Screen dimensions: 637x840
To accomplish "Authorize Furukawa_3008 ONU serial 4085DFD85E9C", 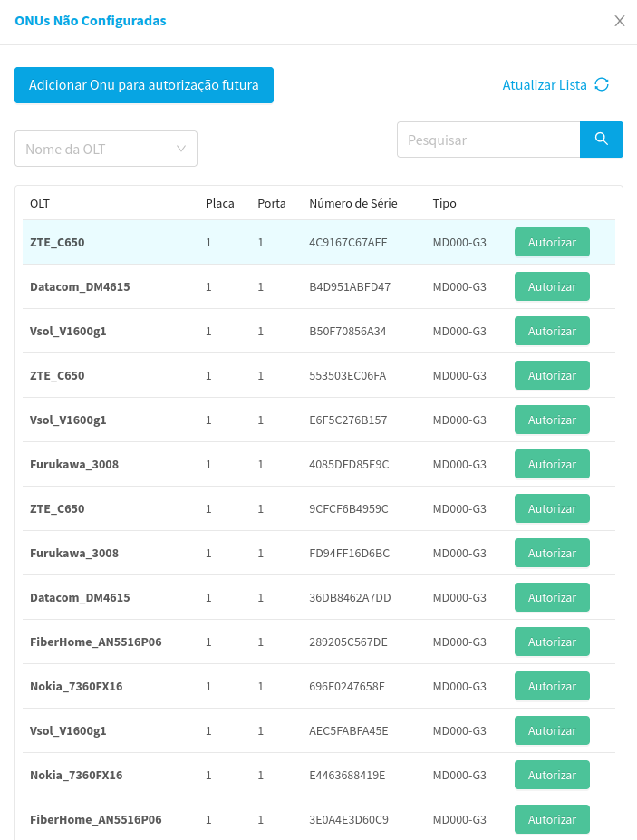I will (552, 465).
